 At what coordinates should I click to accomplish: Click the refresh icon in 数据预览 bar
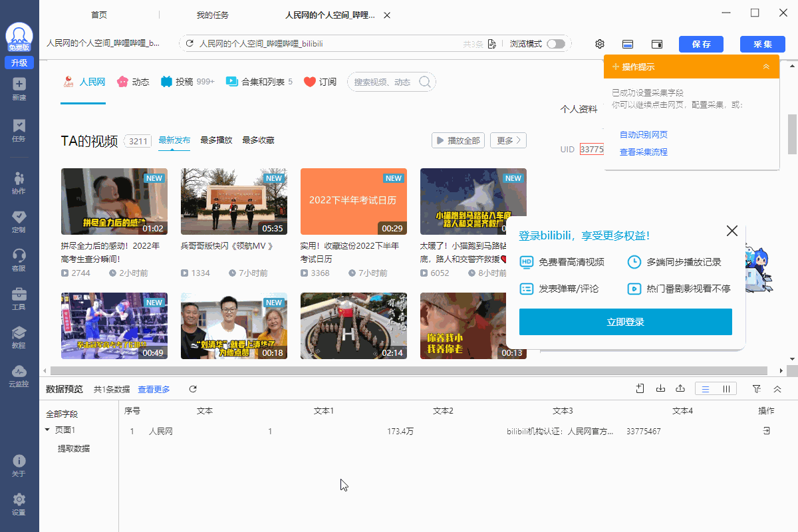click(193, 389)
